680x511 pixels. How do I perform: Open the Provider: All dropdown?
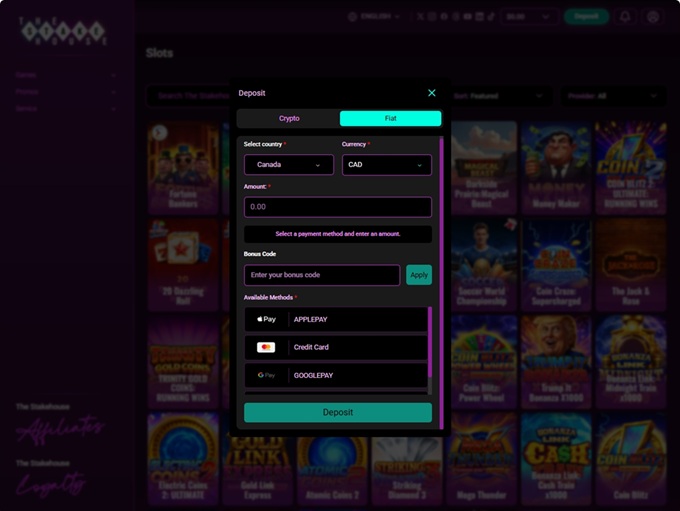tap(613, 95)
